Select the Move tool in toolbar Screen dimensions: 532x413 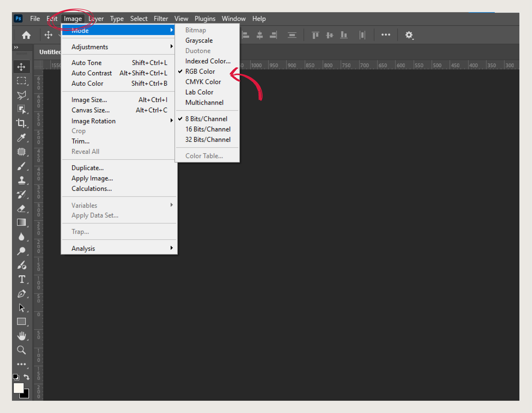[x=21, y=67]
